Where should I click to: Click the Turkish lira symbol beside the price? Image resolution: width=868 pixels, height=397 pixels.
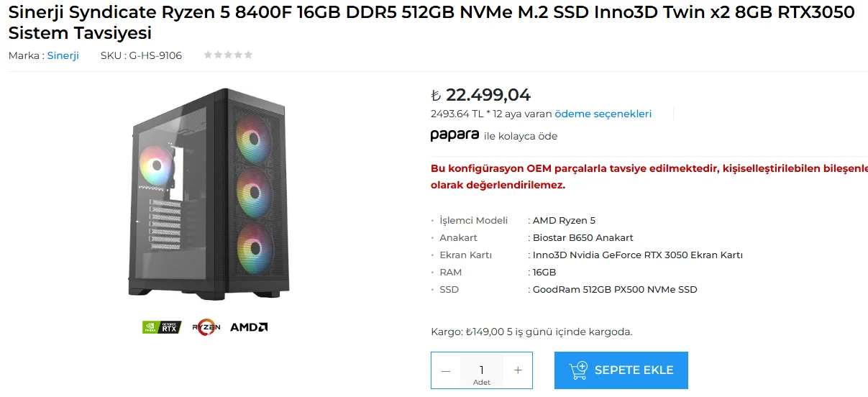[x=435, y=96]
